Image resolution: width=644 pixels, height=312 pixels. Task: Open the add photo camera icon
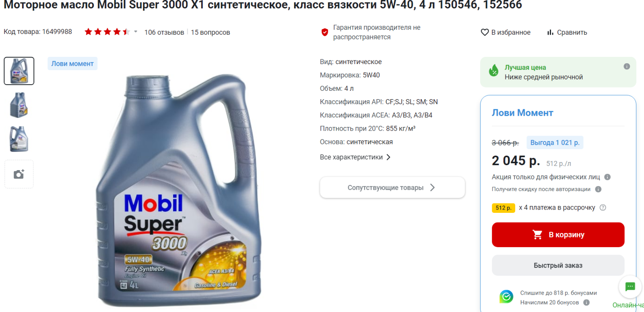pos(19,174)
